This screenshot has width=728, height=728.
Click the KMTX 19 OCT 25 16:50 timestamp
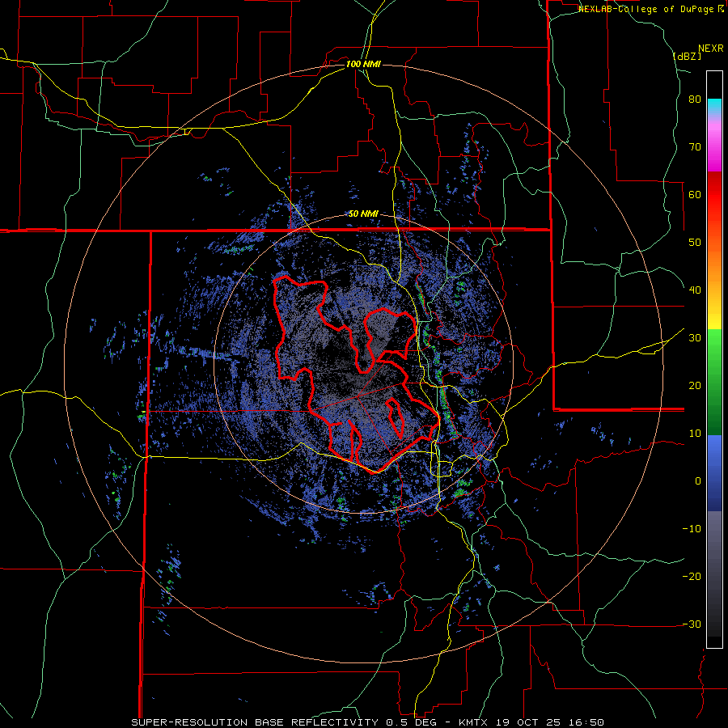[531, 722]
